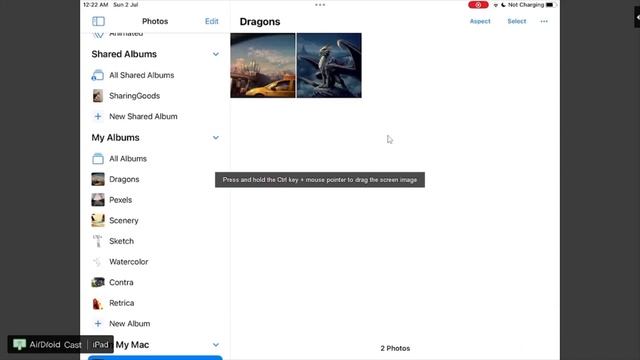Click the All Albums stack icon
This screenshot has width=640, height=360.
[x=98, y=158]
